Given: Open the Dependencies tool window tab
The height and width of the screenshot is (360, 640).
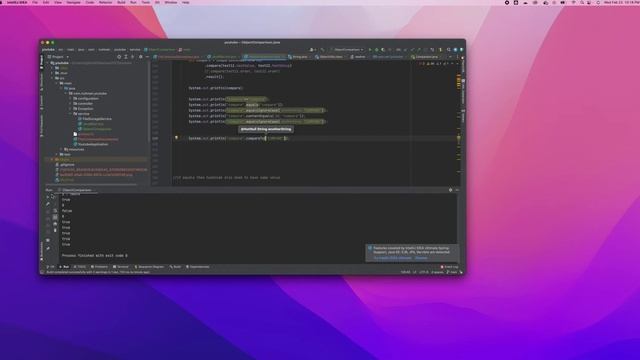Looking at the screenshot, I should [198, 267].
